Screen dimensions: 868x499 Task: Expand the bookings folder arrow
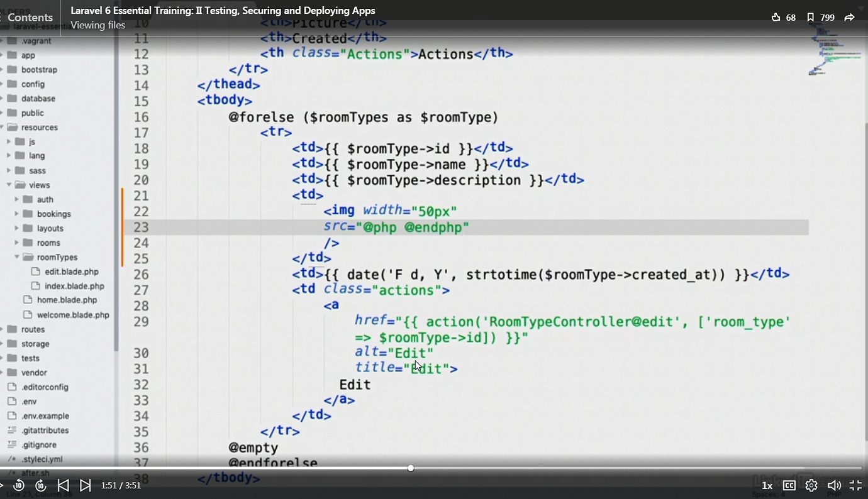17,214
